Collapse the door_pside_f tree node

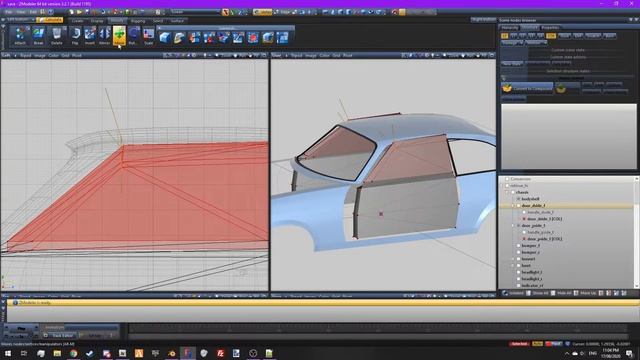tap(513, 225)
